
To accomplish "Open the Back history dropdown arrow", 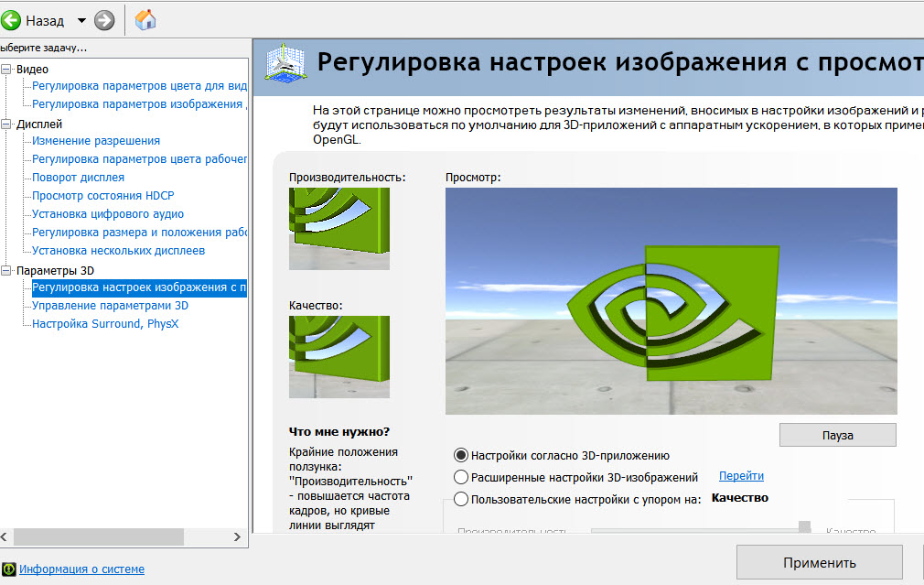I will 82,21.
